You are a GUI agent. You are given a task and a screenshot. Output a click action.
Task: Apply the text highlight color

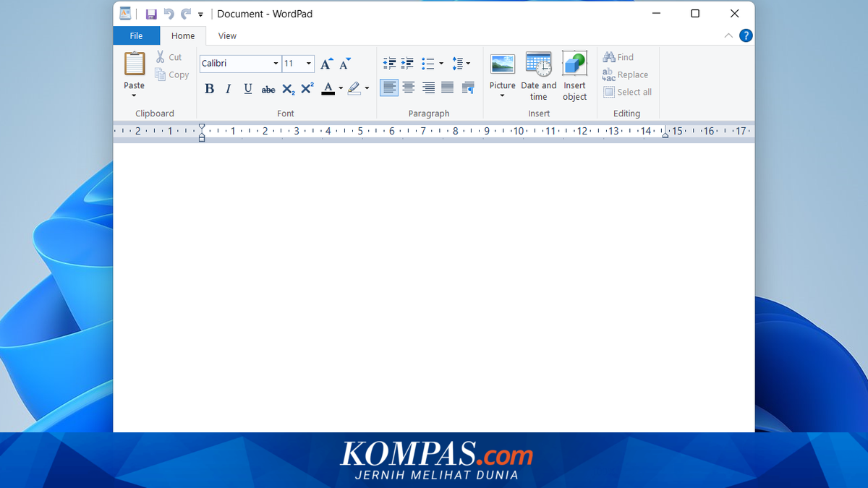point(354,89)
